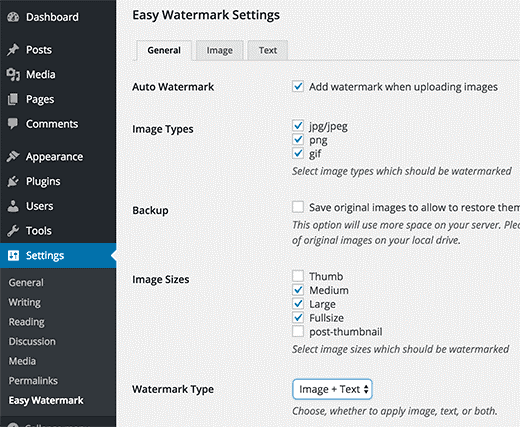This screenshot has height=427, width=520.
Task: Click 'Choose, whether to apply image, text' hint
Action: click(x=395, y=411)
